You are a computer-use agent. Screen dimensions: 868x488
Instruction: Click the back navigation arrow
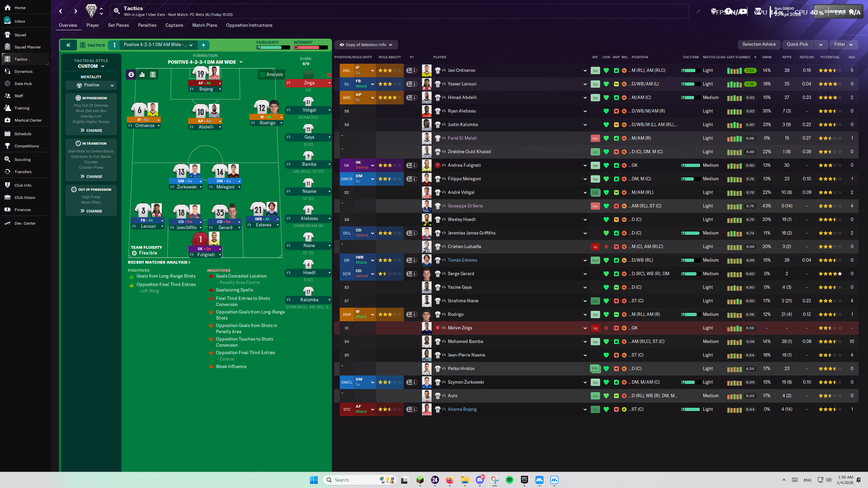coord(60,11)
